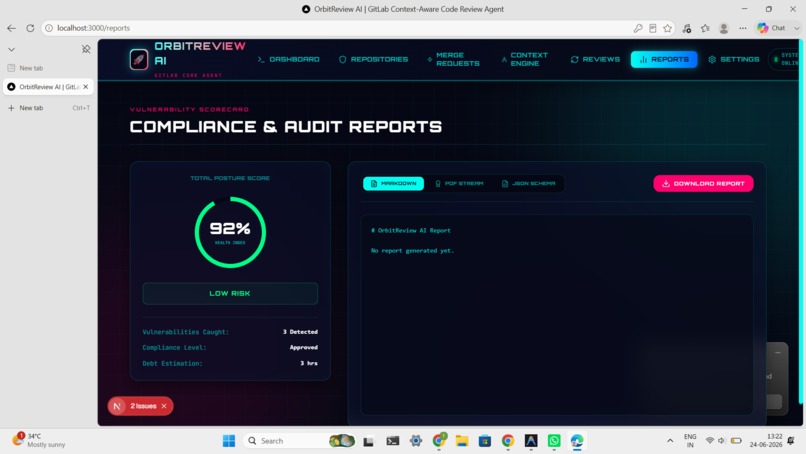Click the Download Report button
Image resolution: width=806 pixels, height=454 pixels.
(703, 184)
